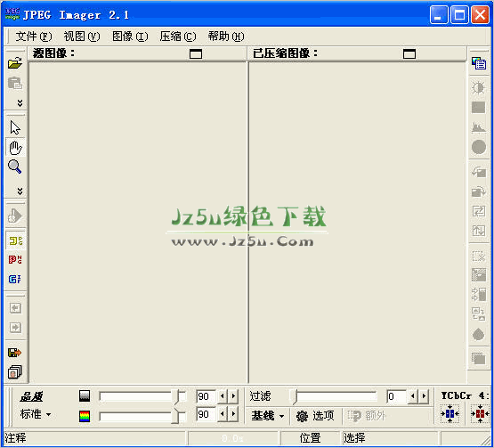Click the save compressed image icon
Image resolution: width=494 pixels, height=448 pixels.
pos(14,353)
